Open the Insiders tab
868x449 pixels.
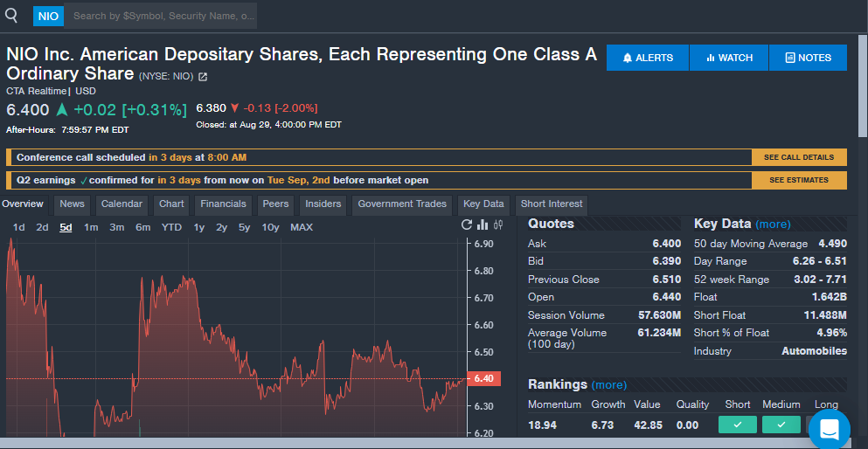click(323, 204)
